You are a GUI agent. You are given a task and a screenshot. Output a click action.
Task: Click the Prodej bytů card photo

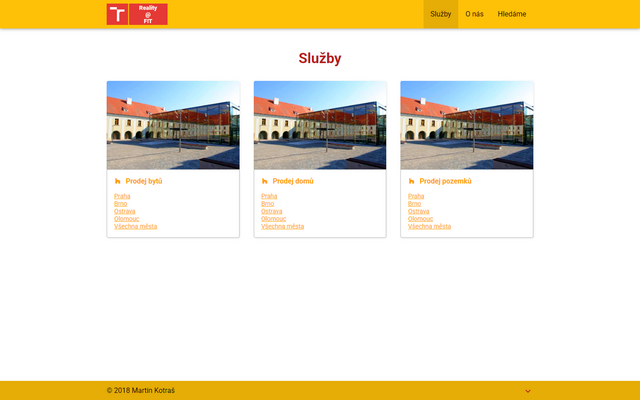click(x=173, y=125)
